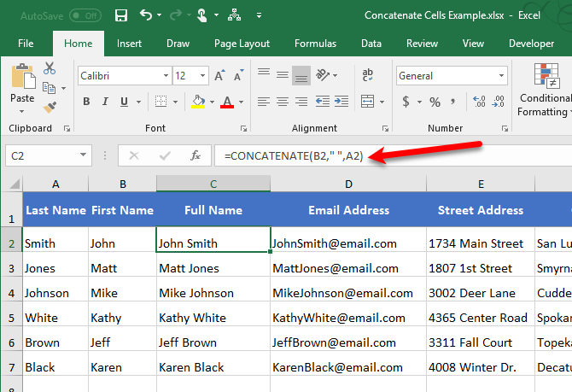Click the Insert Function fx icon
This screenshot has height=392, width=572.
196,155
